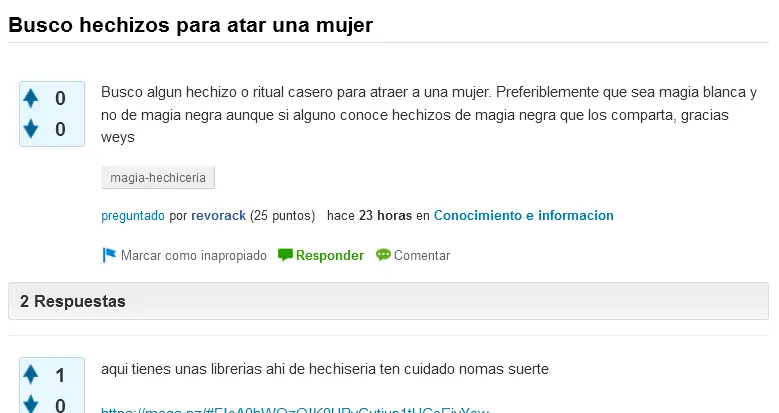Open the question title link
This screenshot has height=413, width=779.
(x=191, y=25)
